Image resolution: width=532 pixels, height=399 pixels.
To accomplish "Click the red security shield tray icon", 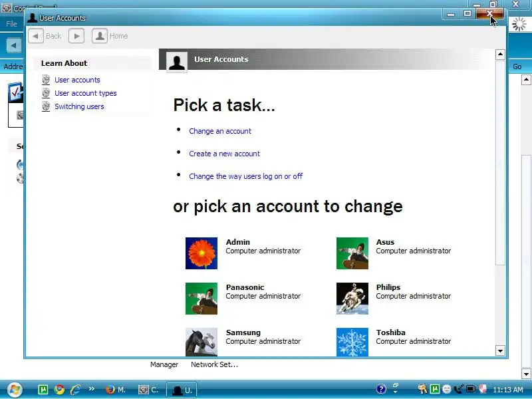I will [x=483, y=389].
